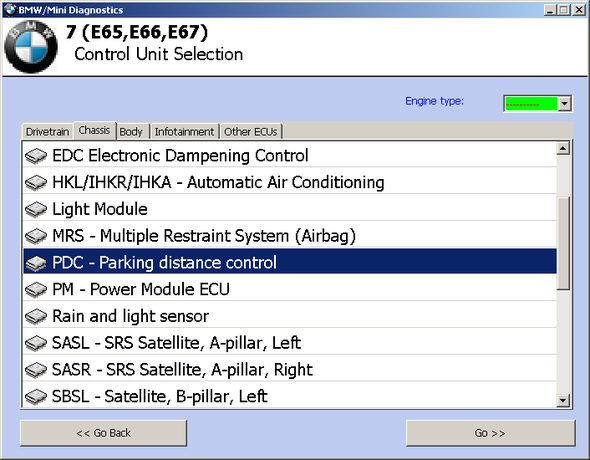Select the Light Module entry
Image resolution: width=590 pixels, height=460 pixels.
tap(290, 209)
